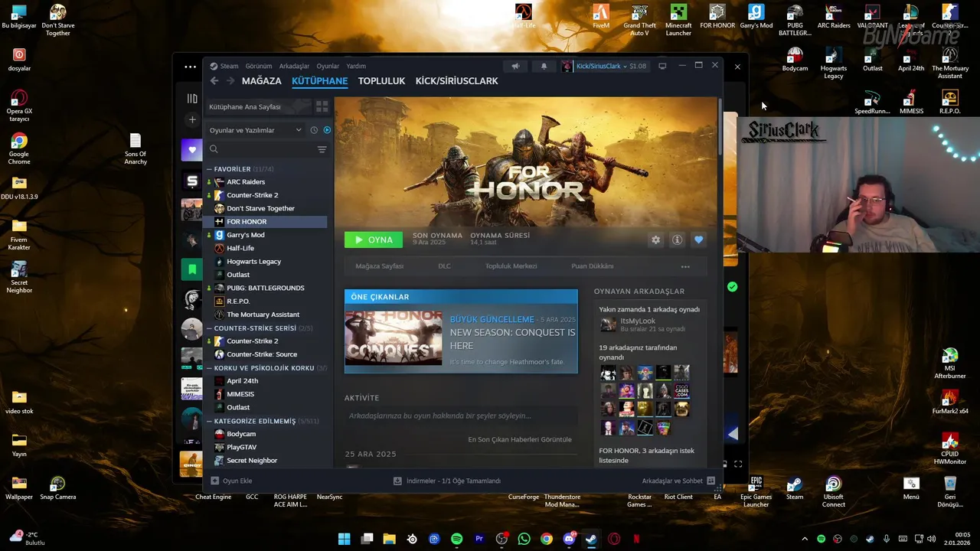980x551 pixels.
Task: Open the Oyunlar ve Yazılımlar dropdown
Action: point(255,130)
